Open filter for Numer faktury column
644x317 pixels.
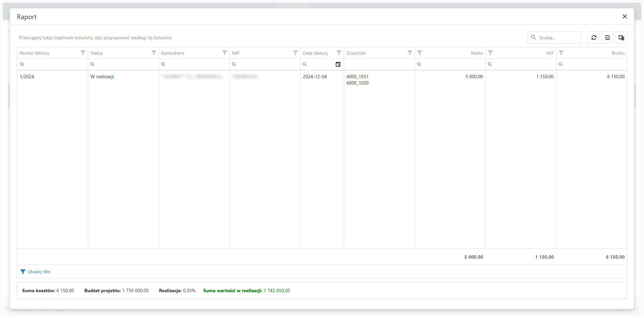coord(83,53)
